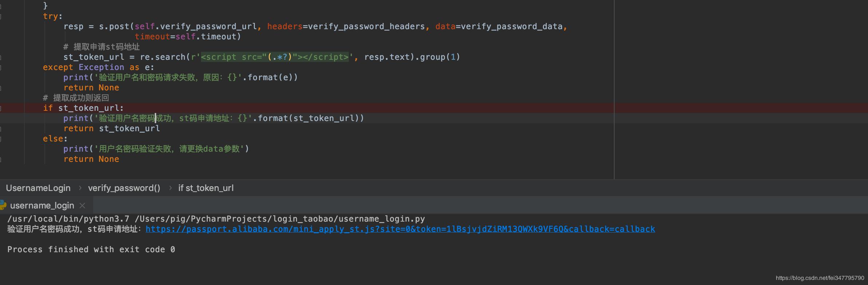The image size is (868, 285).
Task: Click print '用户名密码验证失败' line
Action: coord(156,149)
